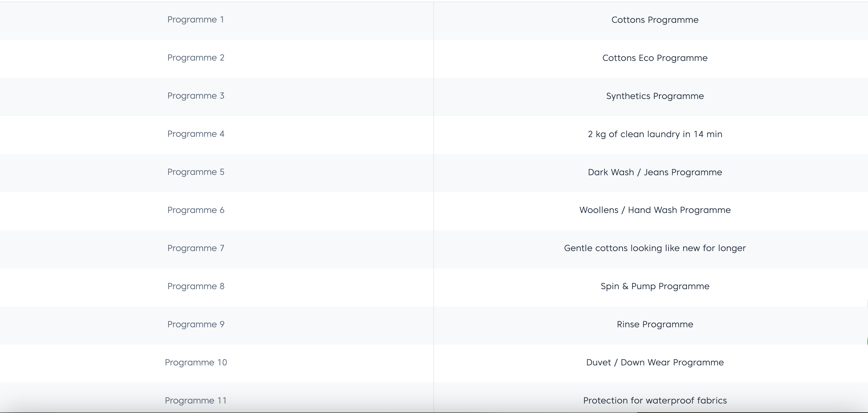Click the Programme 3 row label
Screen dimensions: 868x413
coord(196,96)
